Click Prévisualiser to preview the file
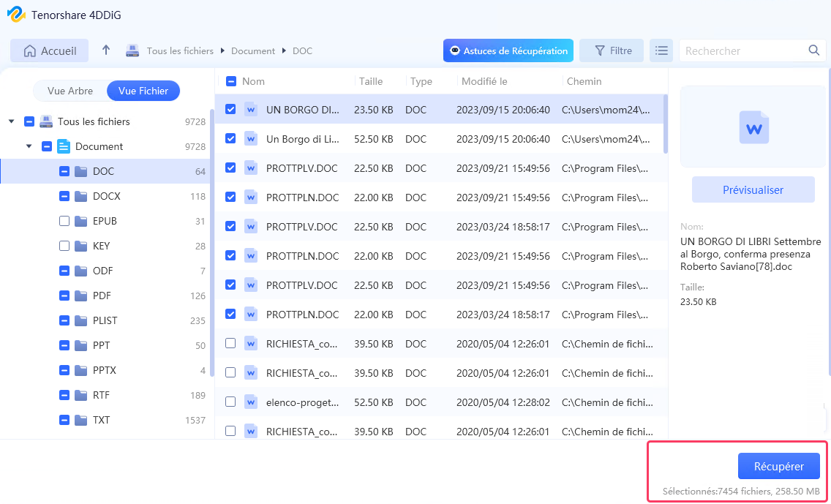The width and height of the screenshot is (831, 504). coord(753,189)
